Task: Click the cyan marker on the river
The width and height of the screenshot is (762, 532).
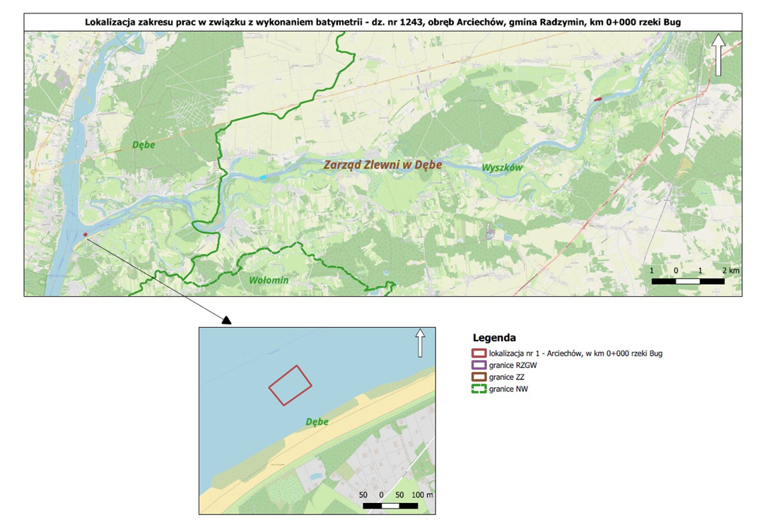Action: pos(264,177)
